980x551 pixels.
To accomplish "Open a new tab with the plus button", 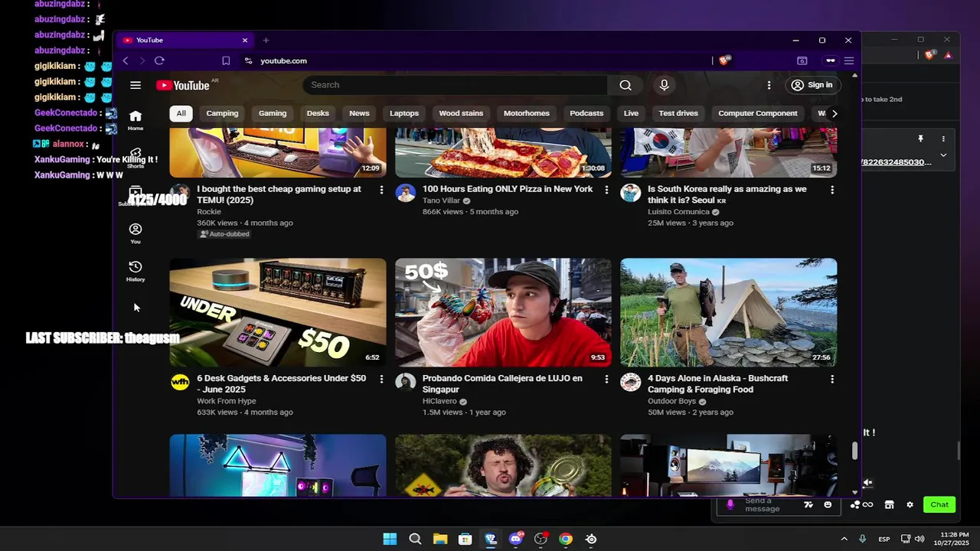I will 266,40.
